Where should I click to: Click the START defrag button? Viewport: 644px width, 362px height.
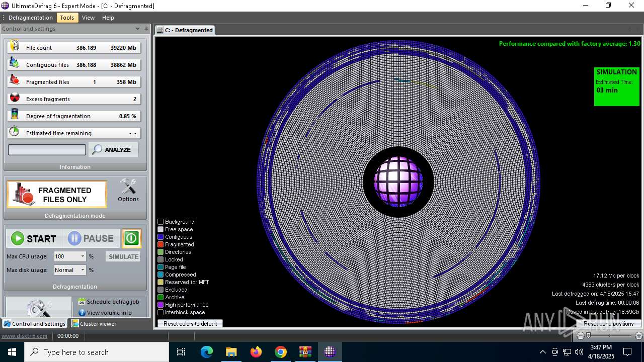pyautogui.click(x=34, y=238)
